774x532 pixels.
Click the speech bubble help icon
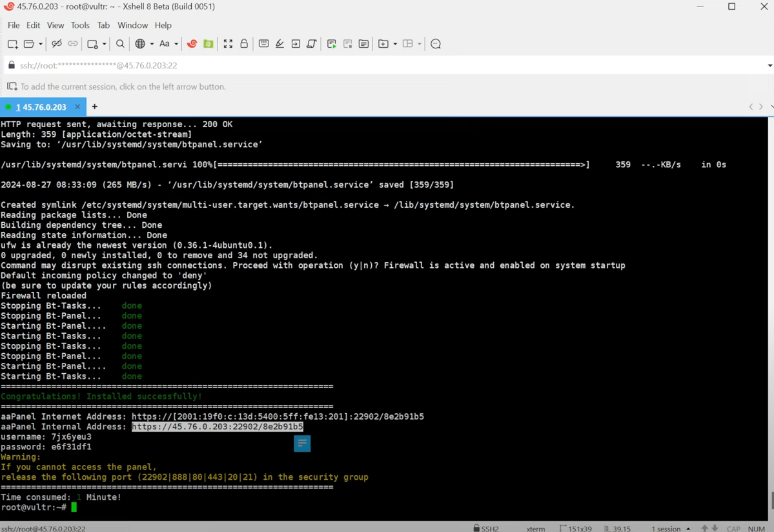[436, 44]
